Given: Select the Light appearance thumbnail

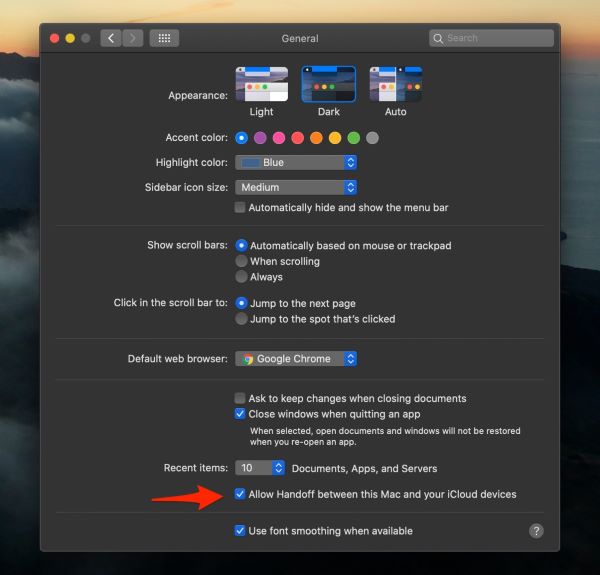Looking at the screenshot, I should click(x=262, y=84).
